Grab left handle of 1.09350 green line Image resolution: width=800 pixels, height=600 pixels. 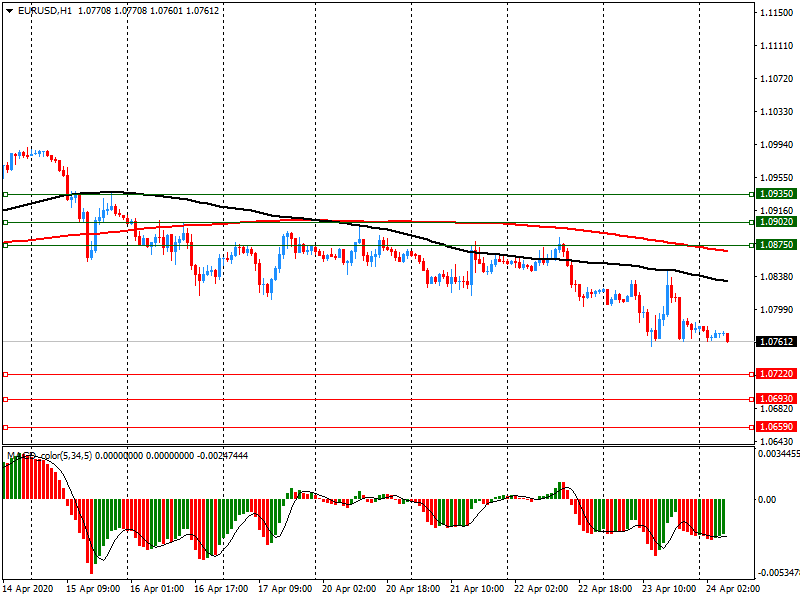click(6, 194)
